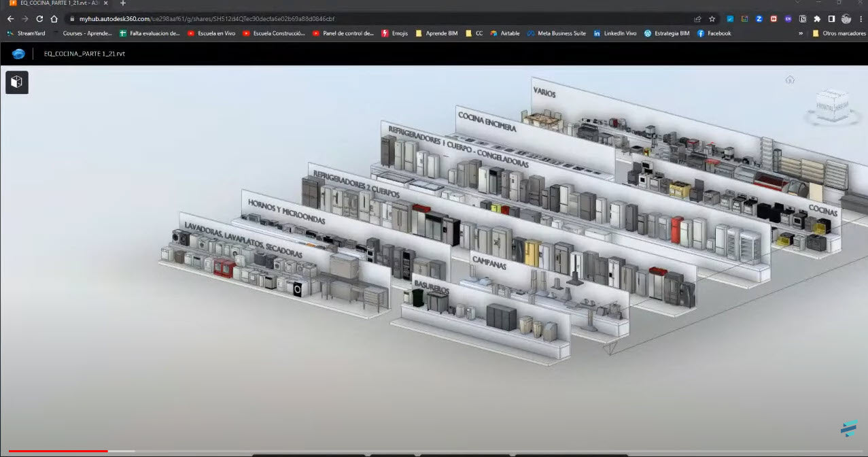Image resolution: width=868 pixels, height=457 pixels.
Task: Open a new browser tab
Action: [123, 3]
